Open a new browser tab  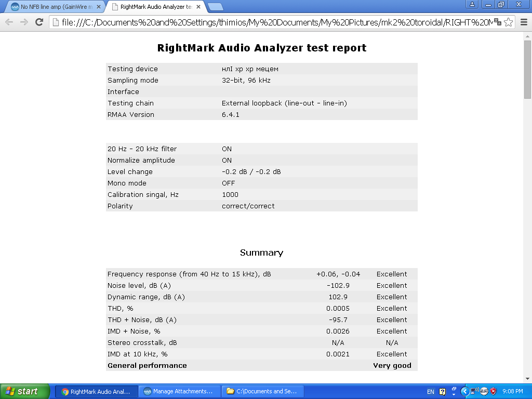pos(215,7)
